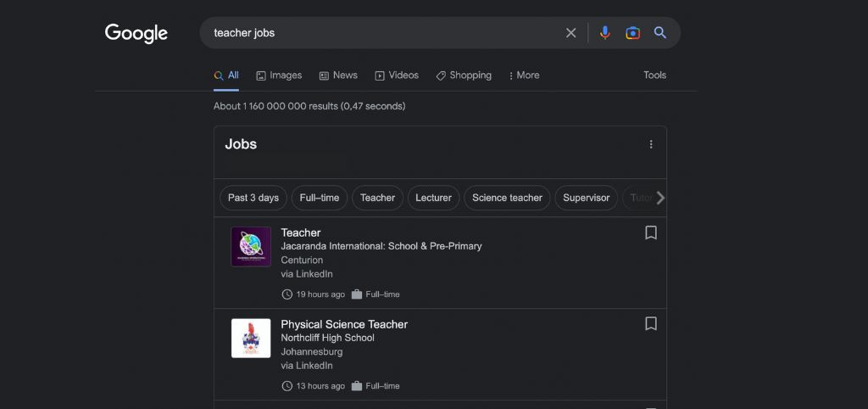Expand the More search categories menu
Screen dimensions: 868x409
click(x=524, y=76)
